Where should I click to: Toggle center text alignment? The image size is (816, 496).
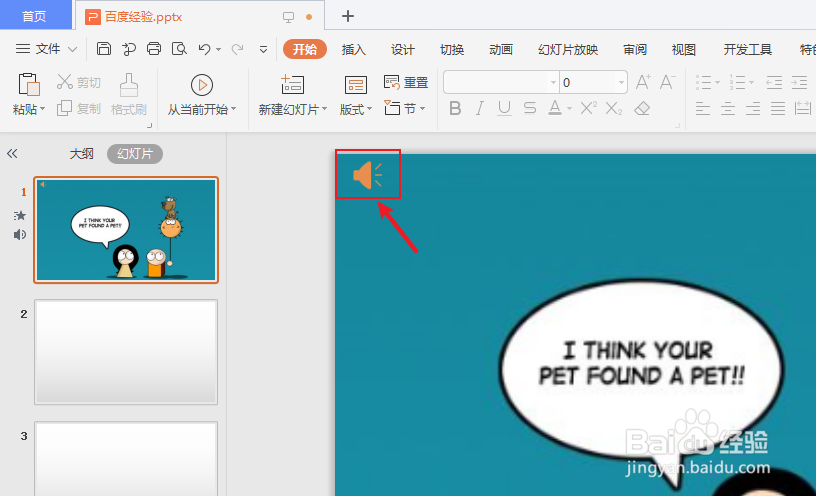click(728, 109)
